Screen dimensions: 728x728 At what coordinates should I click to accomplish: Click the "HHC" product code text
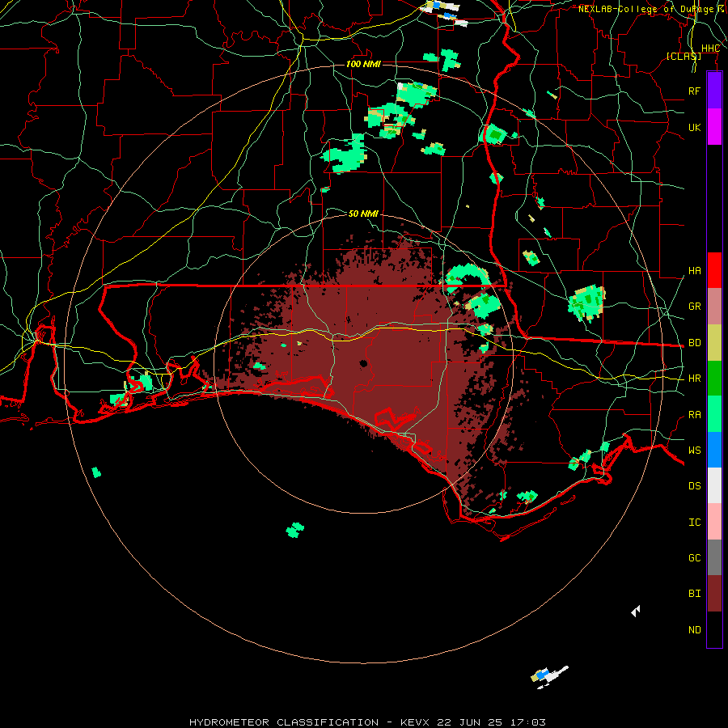(x=710, y=49)
